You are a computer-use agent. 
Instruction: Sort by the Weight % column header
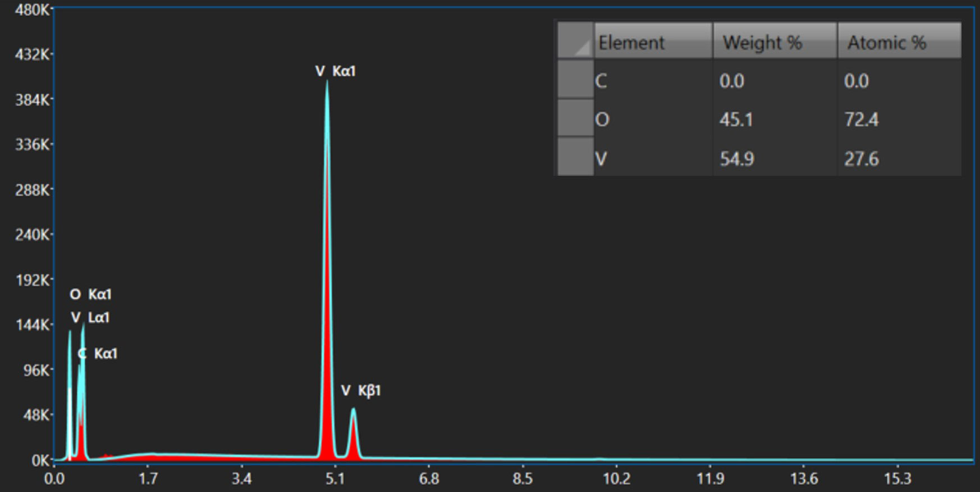pos(775,42)
